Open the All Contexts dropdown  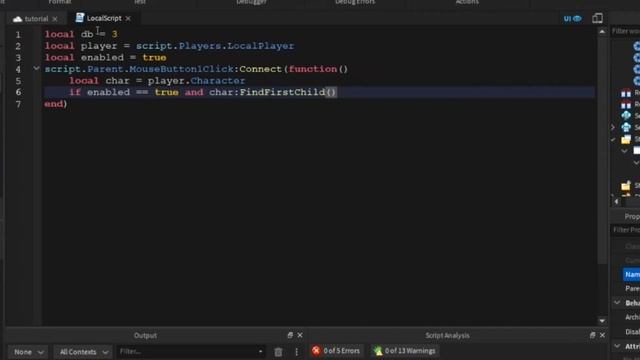tap(83, 352)
